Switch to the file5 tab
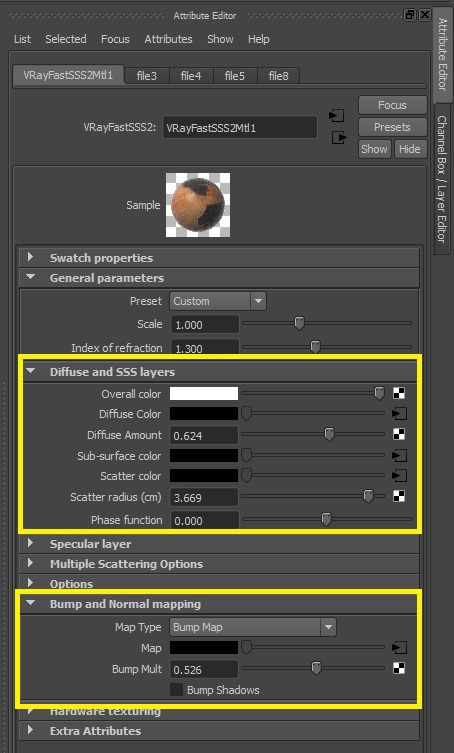 click(234, 76)
